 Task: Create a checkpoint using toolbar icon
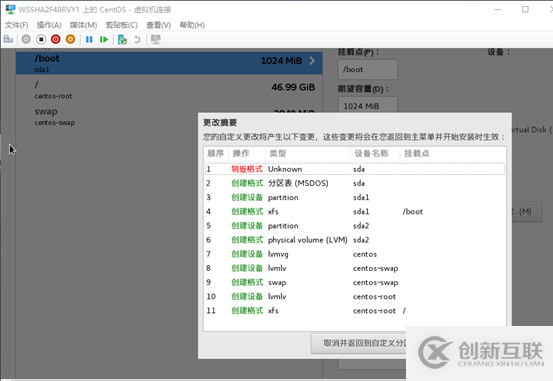[x=122, y=40]
